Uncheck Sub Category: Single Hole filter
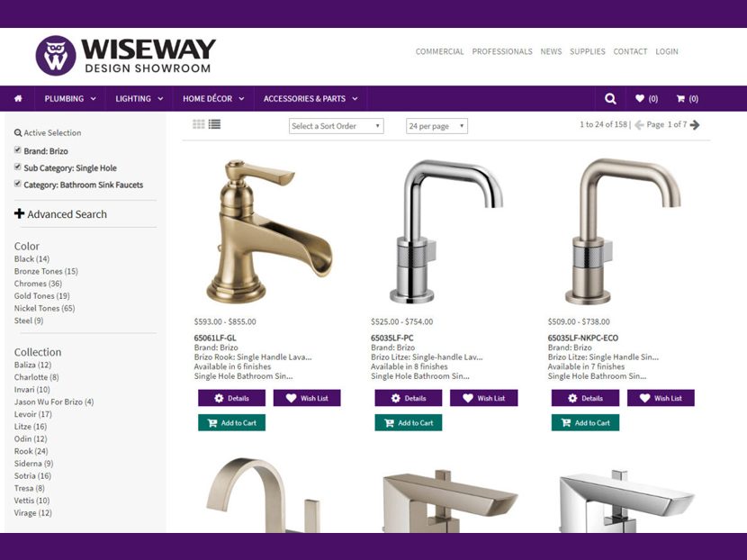Viewport: 747px width, 560px height. tap(18, 167)
